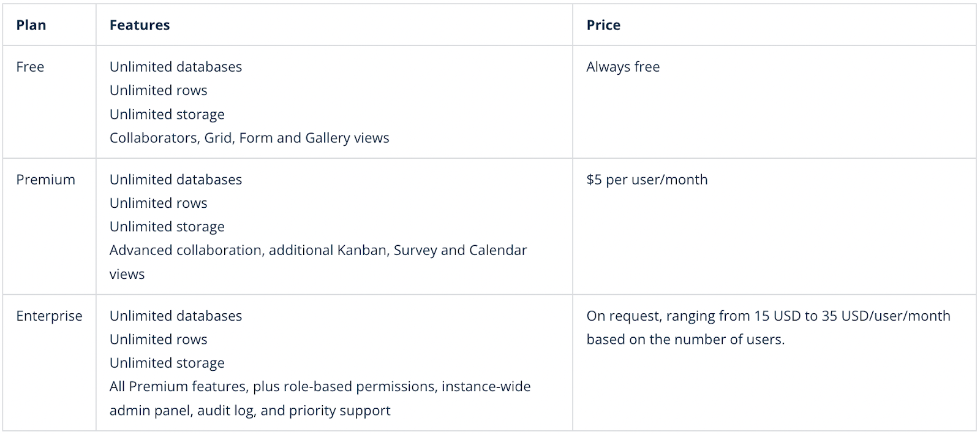The height and width of the screenshot is (434, 980).
Task: Click the Price column header
Action: [603, 25]
